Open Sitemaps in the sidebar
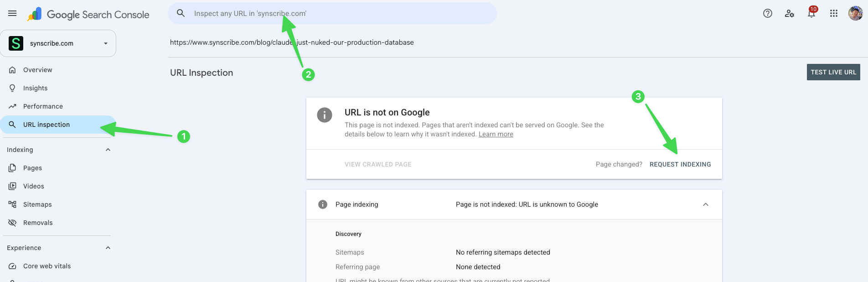The width and height of the screenshot is (868, 282). point(37,204)
